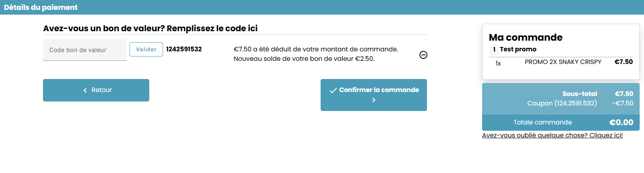This screenshot has width=644, height=173.
Task: Click the Test promo category label
Action: point(518,49)
